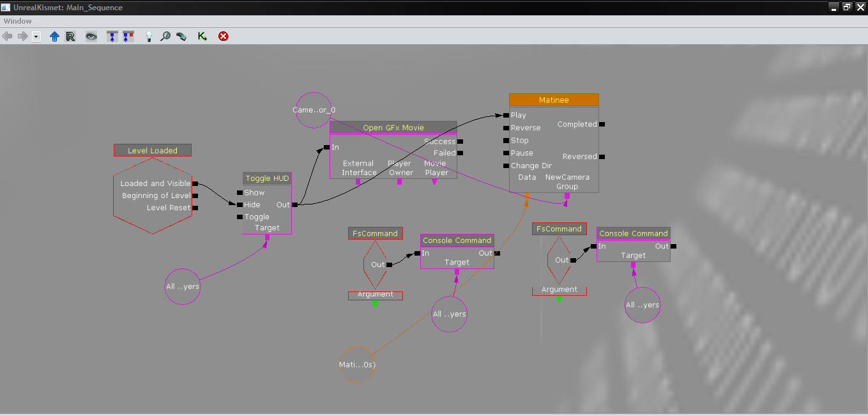Go to parent sequence with blue up arrow

pos(54,36)
